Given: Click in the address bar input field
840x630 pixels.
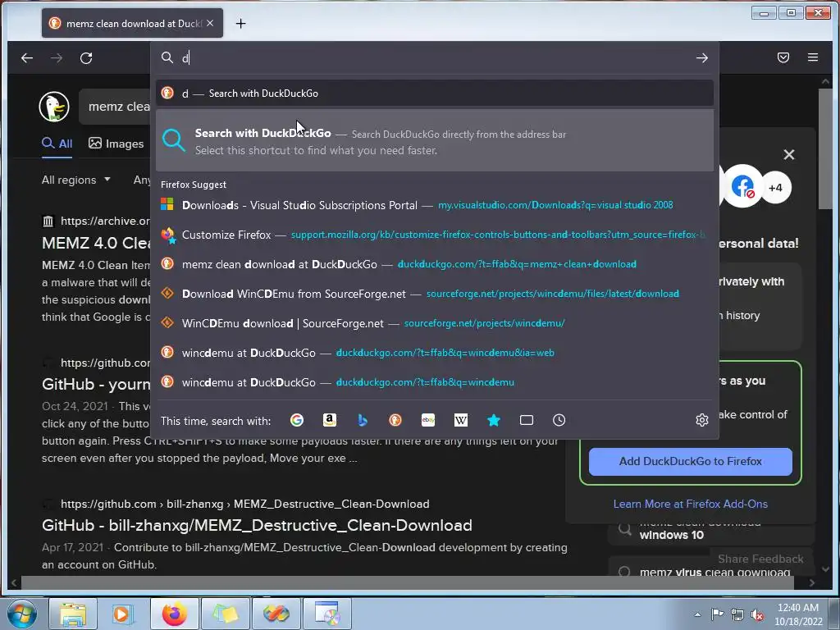Looking at the screenshot, I should (x=435, y=58).
